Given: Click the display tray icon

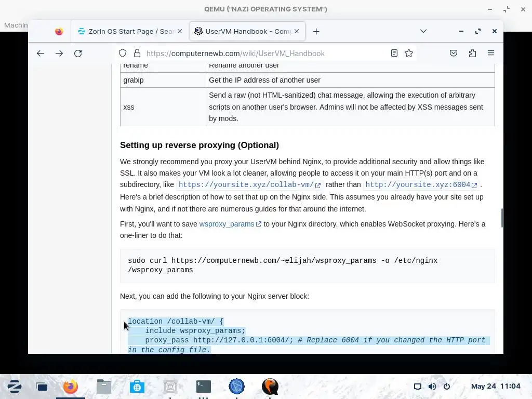Looking at the screenshot, I should pyautogui.click(x=418, y=387).
